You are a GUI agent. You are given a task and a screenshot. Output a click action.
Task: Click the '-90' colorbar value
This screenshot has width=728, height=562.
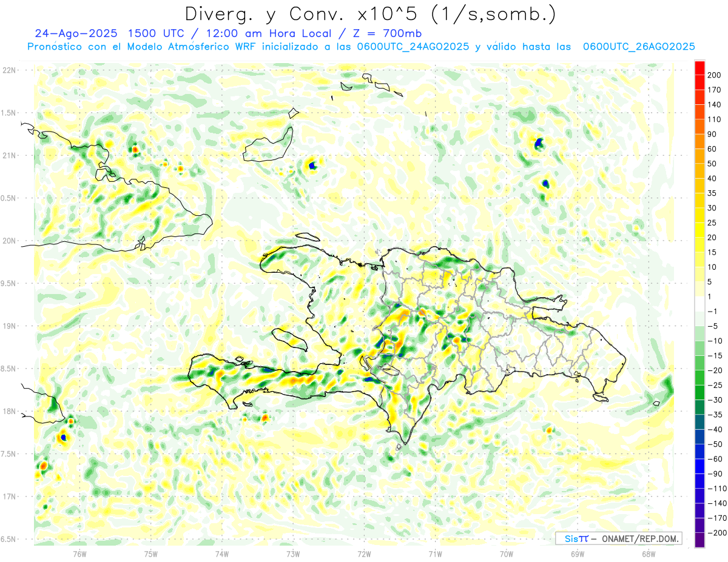point(714,473)
